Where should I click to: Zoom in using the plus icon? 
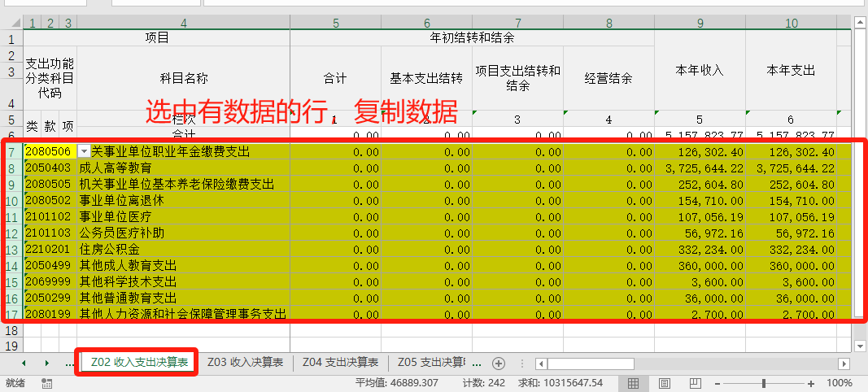(811, 383)
